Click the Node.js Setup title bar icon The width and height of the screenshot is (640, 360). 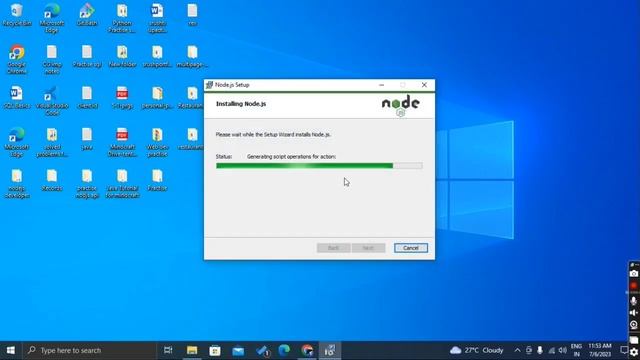209,85
